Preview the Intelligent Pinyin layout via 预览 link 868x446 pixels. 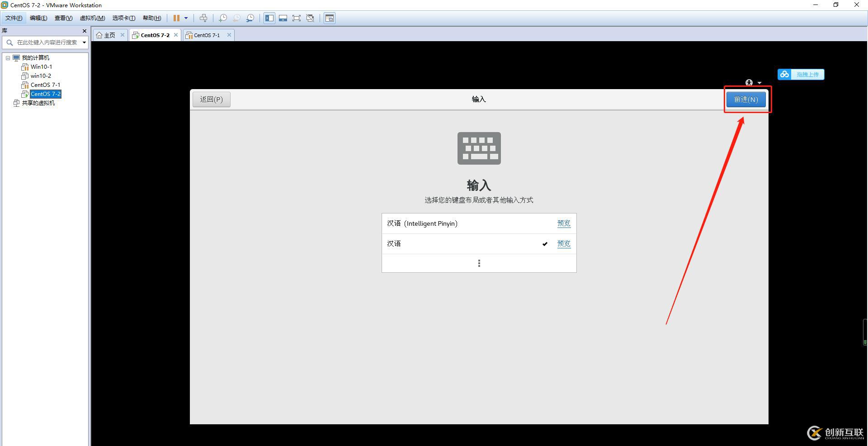(x=564, y=223)
